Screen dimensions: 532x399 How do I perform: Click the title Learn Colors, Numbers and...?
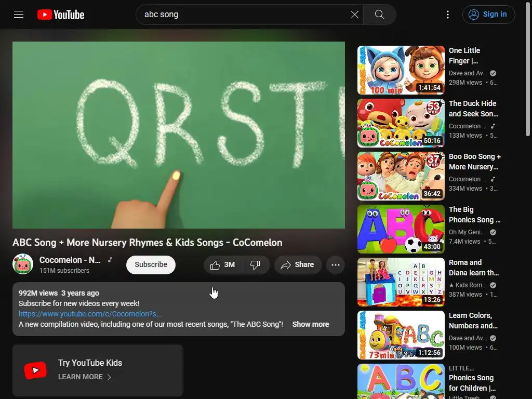click(x=473, y=320)
